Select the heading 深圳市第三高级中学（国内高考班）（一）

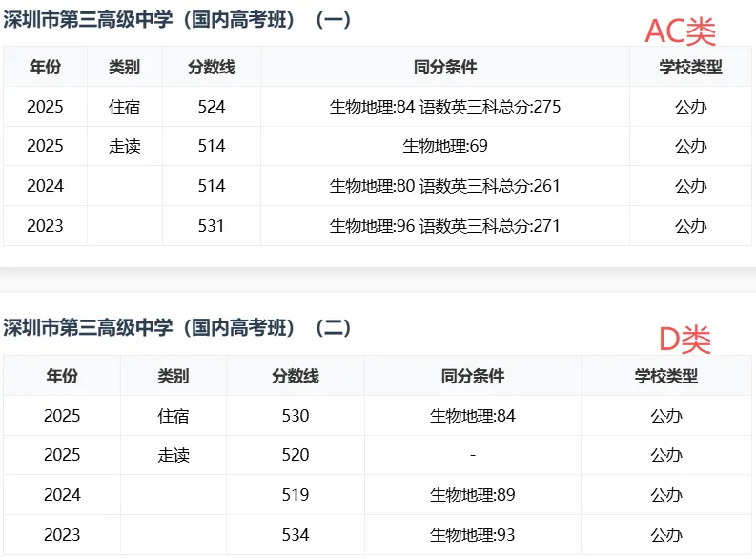click(x=177, y=20)
